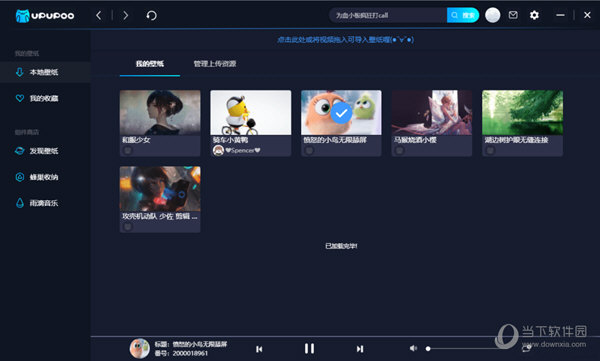Click the search input field
This screenshot has height=361, width=600.
(388, 15)
